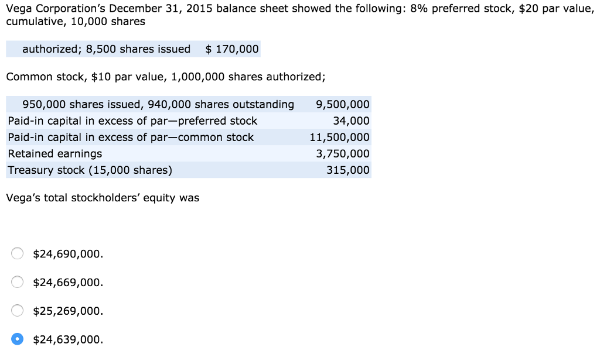This screenshot has height=364, width=600.
Task: Click the $25,269,000 answer label text
Action: pos(68,311)
